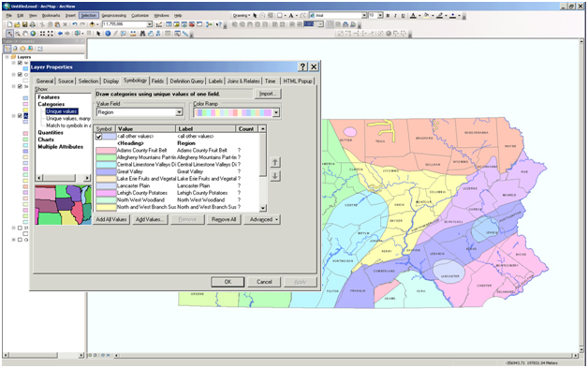Toggle the second layer visibility checkbox
Screen dimensions: 588x368
20,75
